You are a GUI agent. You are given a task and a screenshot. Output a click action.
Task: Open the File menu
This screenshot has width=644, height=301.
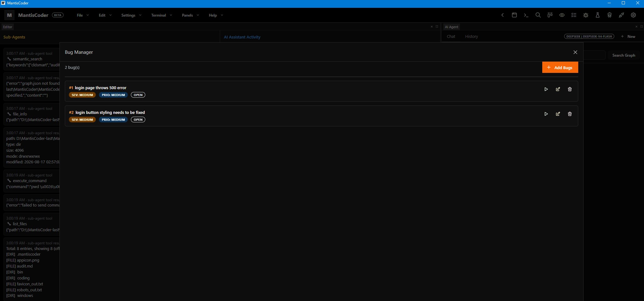click(x=83, y=15)
